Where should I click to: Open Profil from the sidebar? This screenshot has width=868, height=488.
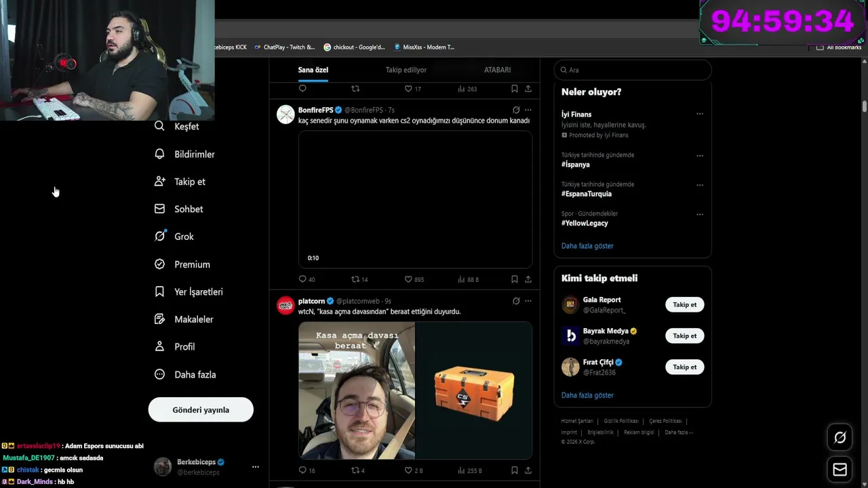(x=176, y=346)
